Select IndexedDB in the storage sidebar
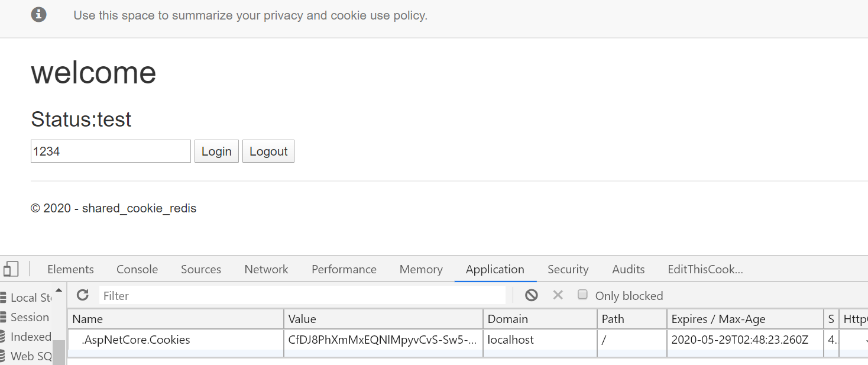Screen dimensions: 868x365 (26, 337)
